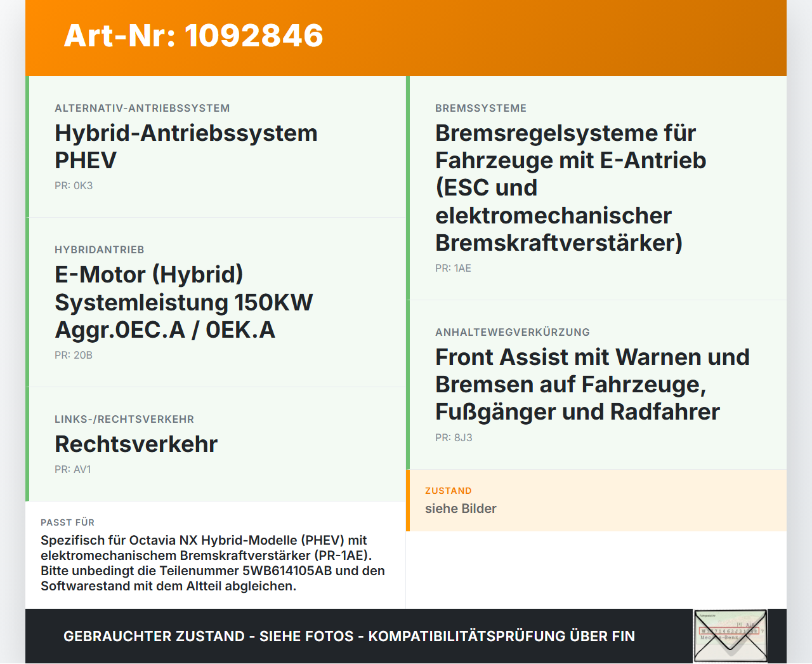
Task: Click the Hybrid-Antriebssystem PHEV title
Action: point(186,147)
